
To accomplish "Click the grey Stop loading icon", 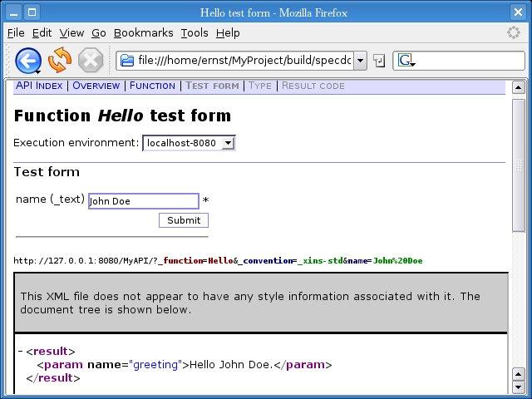I will tap(91, 60).
